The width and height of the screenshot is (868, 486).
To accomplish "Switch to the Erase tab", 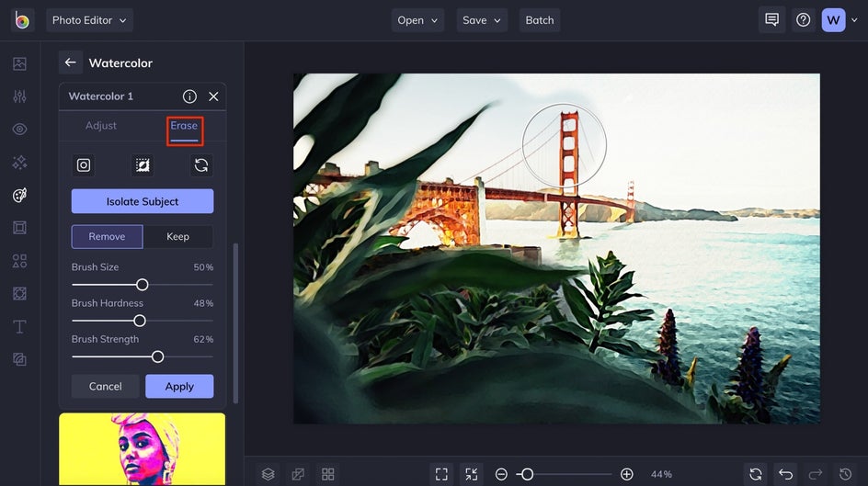I will 184,126.
